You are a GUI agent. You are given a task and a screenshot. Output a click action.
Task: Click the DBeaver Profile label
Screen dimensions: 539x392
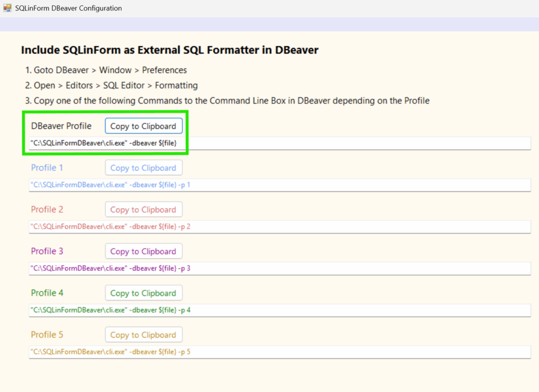point(61,126)
